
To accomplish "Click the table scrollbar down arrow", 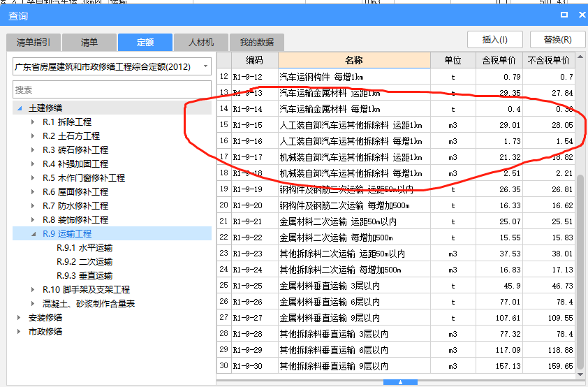I will [580, 374].
